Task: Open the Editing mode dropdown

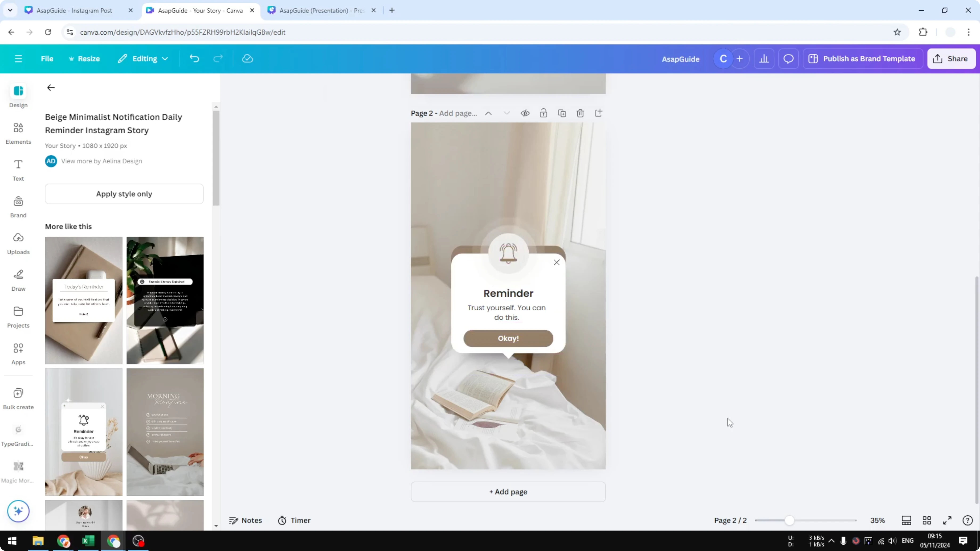Action: point(143,59)
